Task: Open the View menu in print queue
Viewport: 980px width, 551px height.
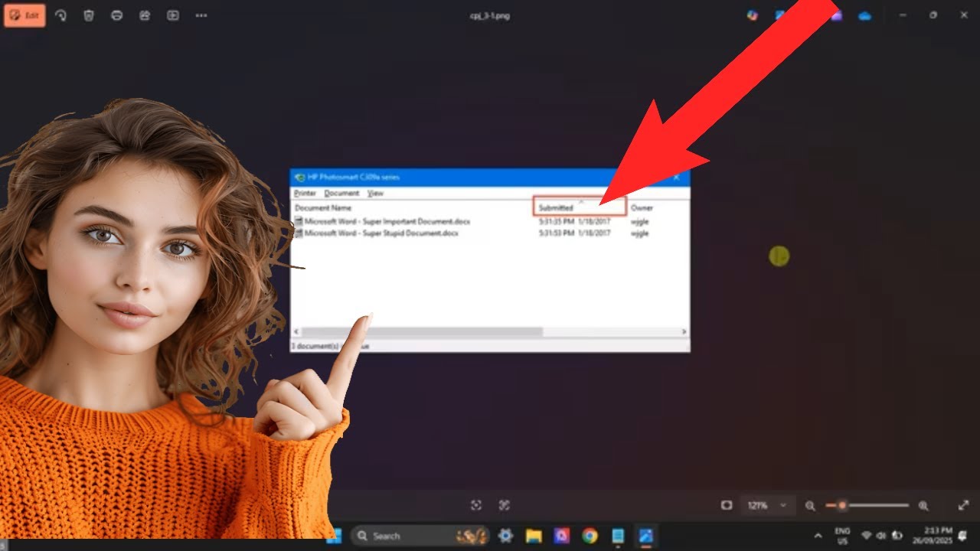Action: (375, 194)
